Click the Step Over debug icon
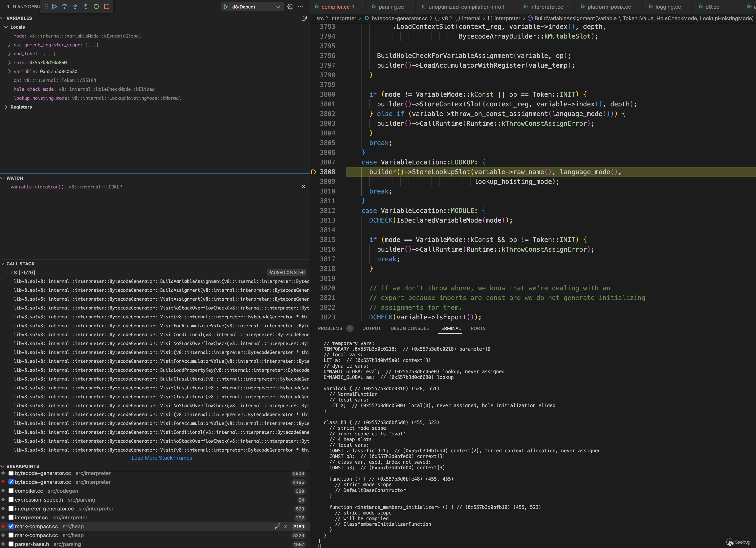 (65, 6)
